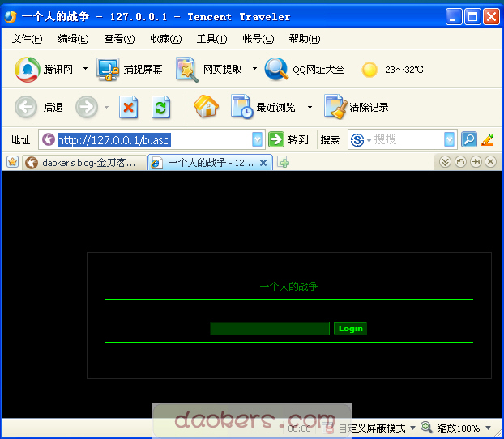Image resolution: width=504 pixels, height=439 pixels.
Task: Refresh the page with green arrows icon
Action: click(160, 107)
